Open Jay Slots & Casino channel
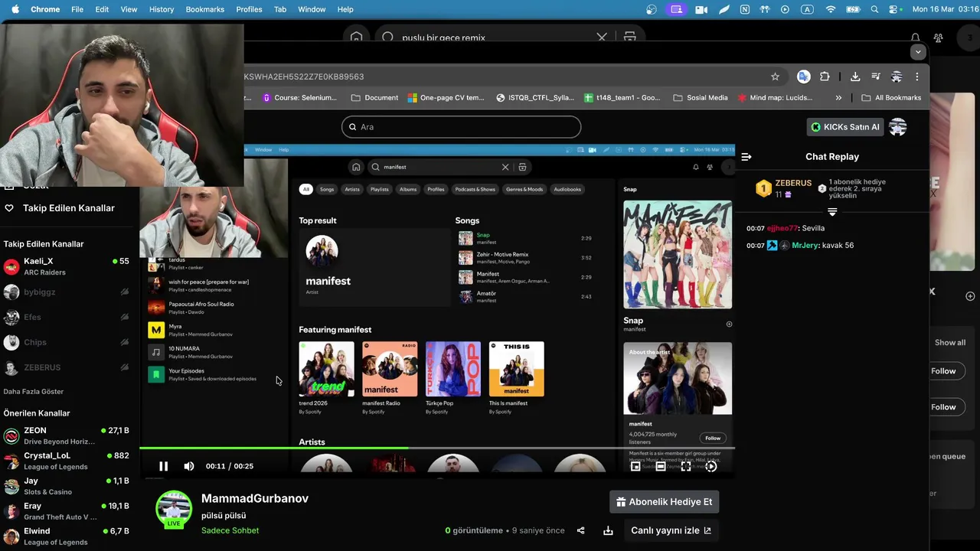980x551 pixels. coord(67,486)
